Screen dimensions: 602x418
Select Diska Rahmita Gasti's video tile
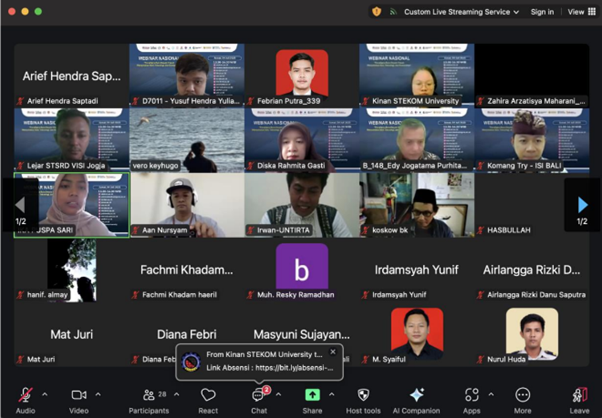tap(302, 140)
